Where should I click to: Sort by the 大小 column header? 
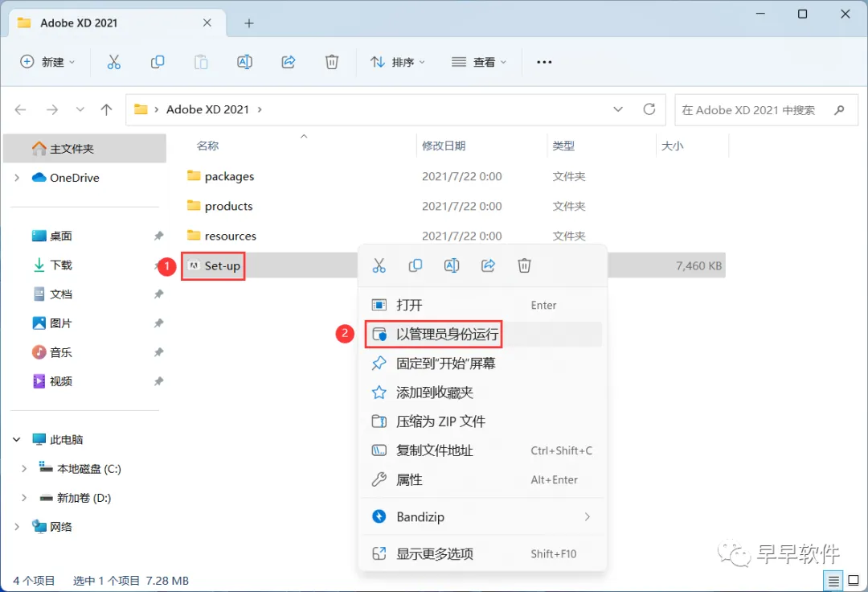tap(672, 146)
